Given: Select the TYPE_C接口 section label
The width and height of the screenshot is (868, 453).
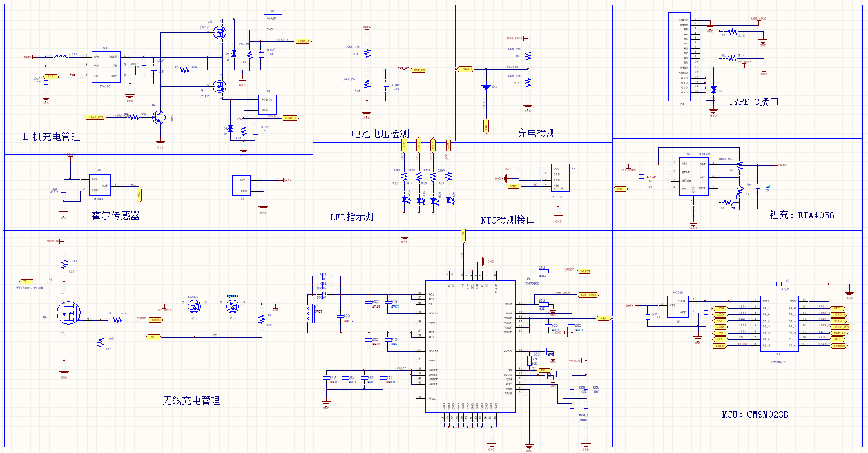Looking at the screenshot, I should (753, 102).
